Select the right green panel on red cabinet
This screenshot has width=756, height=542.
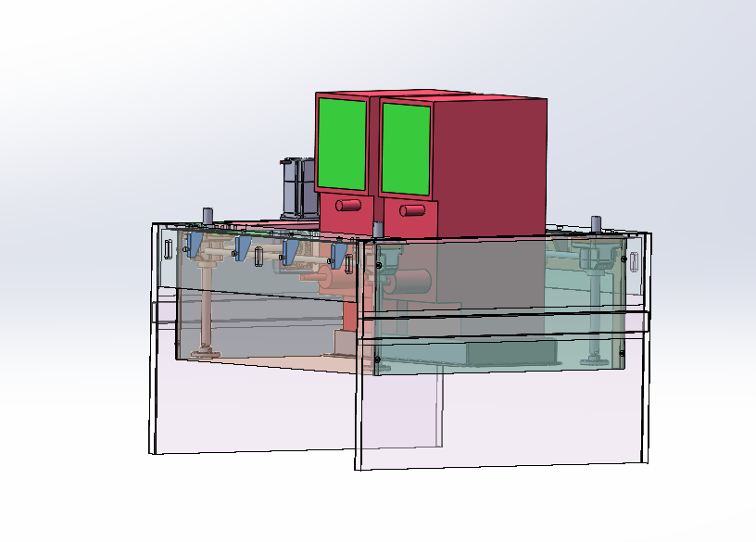pos(406,148)
